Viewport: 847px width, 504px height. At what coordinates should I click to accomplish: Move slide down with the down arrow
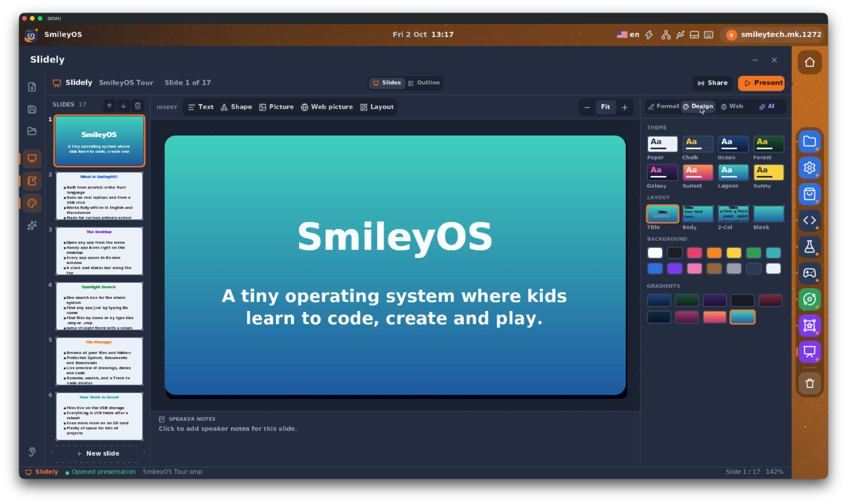(x=123, y=106)
